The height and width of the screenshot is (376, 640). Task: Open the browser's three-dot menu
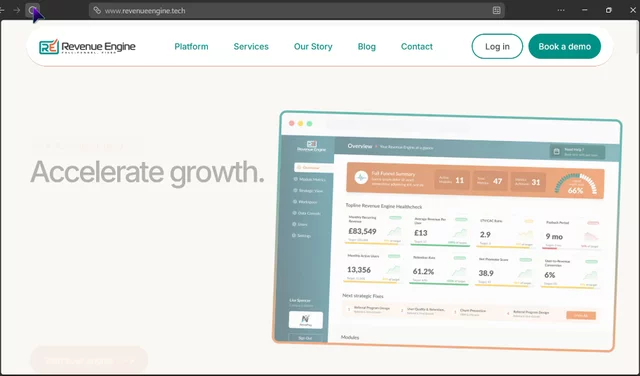point(561,10)
